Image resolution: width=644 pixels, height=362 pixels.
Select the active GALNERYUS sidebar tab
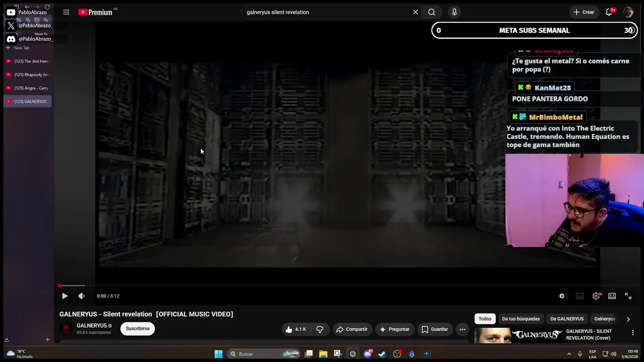tap(28, 102)
